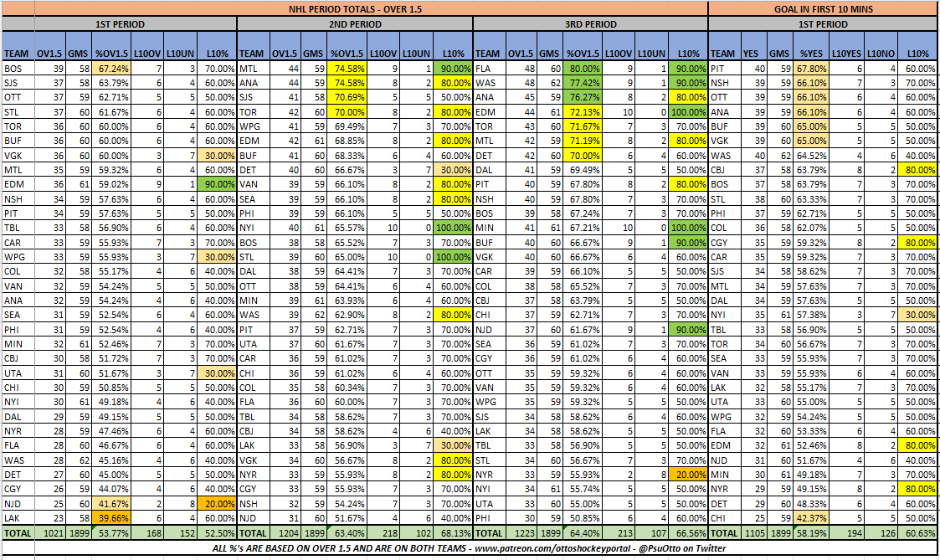Click the '3RD PERIOD' section header
Viewport: 940px width, 560px height.
(590, 24)
